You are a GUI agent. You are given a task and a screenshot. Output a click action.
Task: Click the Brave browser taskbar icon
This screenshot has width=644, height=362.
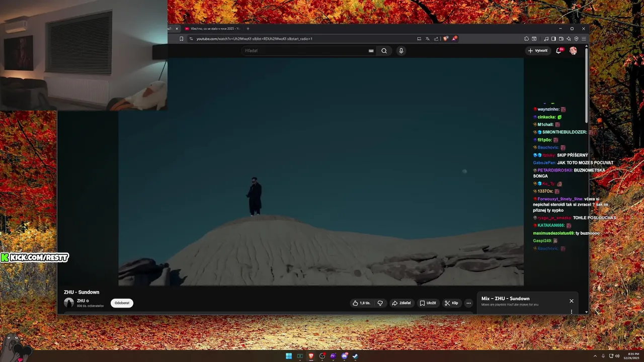pyautogui.click(x=311, y=356)
